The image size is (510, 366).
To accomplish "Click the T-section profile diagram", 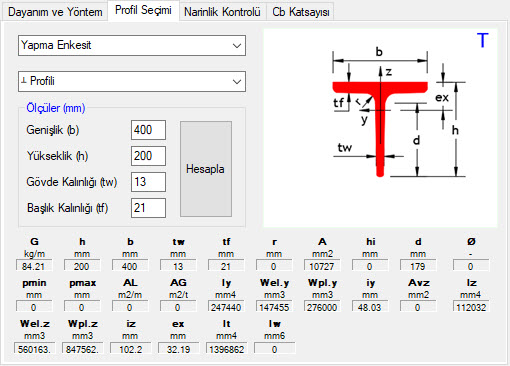I will click(x=380, y=128).
